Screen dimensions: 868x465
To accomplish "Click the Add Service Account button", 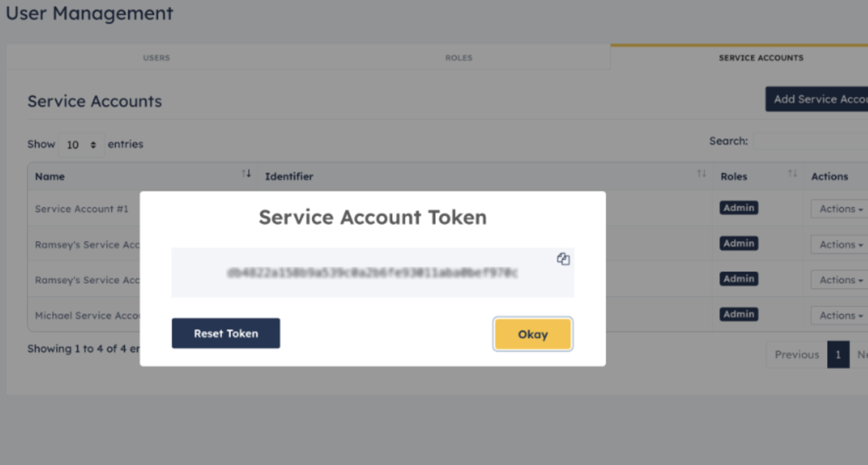I will tap(817, 99).
